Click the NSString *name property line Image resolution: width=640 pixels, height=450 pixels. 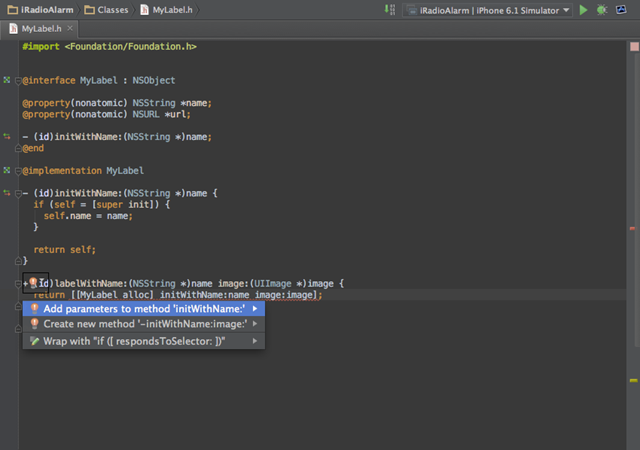(x=117, y=103)
